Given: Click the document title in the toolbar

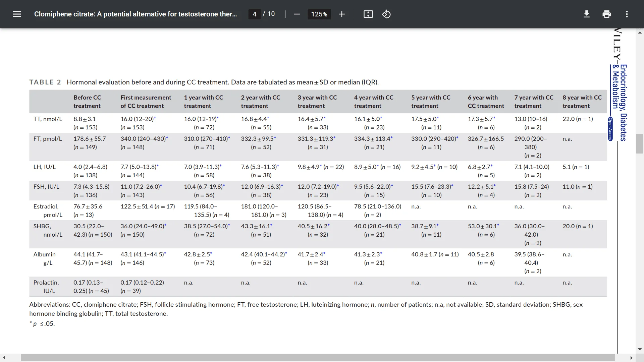Looking at the screenshot, I should [x=136, y=14].
